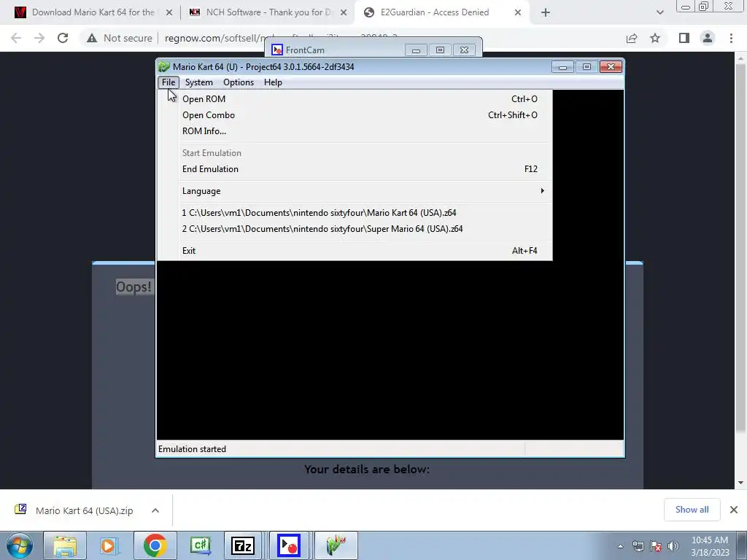Open the System menu in Project64
The width and height of the screenshot is (747, 560).
[x=198, y=82]
